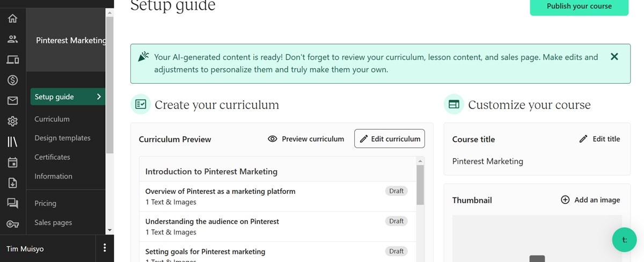
Task: Click Draft badge on Setting goals lesson
Action: 397,251
